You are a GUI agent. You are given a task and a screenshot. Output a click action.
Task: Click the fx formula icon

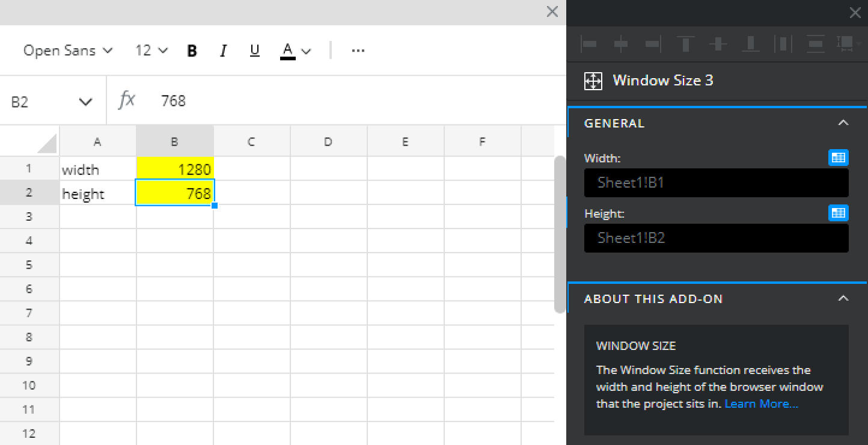127,100
